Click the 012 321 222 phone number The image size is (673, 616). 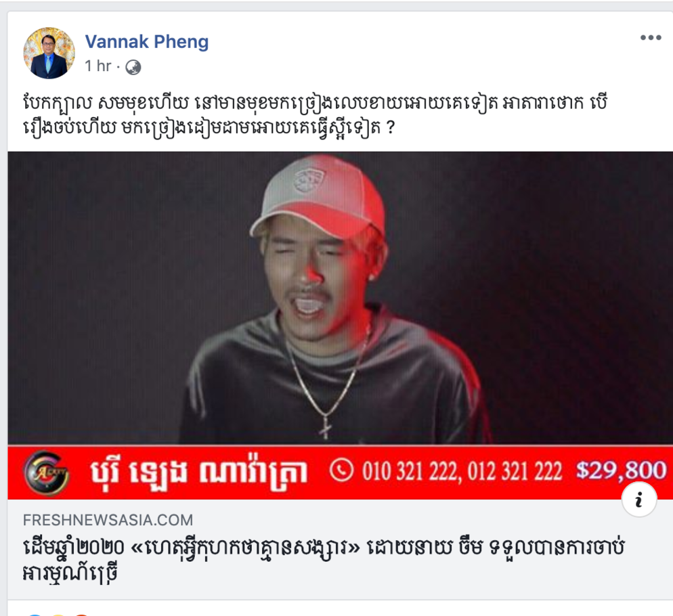pos(515,471)
